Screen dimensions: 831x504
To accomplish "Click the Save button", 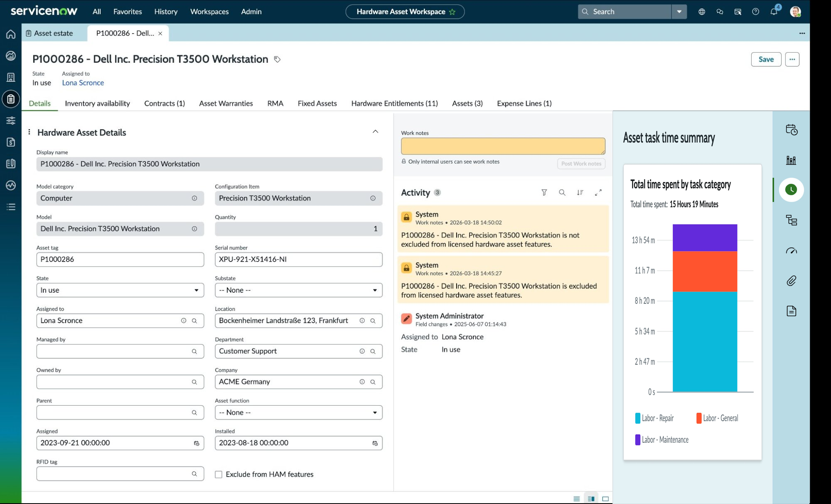I will click(x=766, y=59).
